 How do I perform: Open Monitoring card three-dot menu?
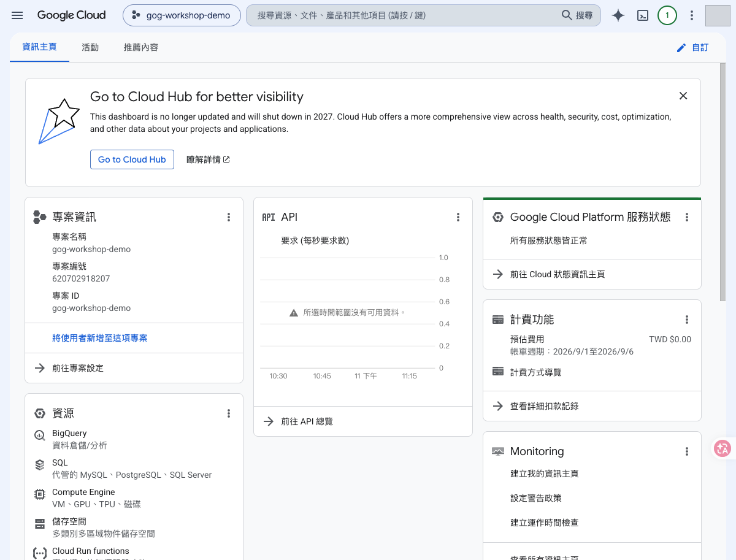tap(687, 451)
